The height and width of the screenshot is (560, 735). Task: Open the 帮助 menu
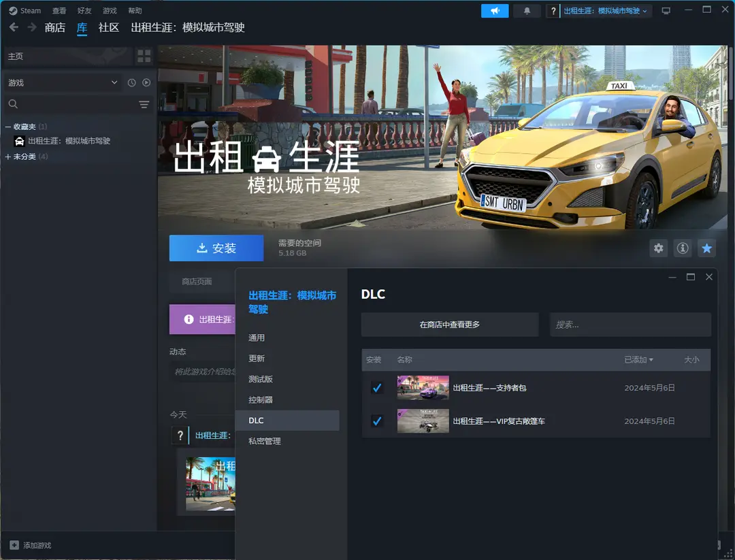click(x=135, y=11)
